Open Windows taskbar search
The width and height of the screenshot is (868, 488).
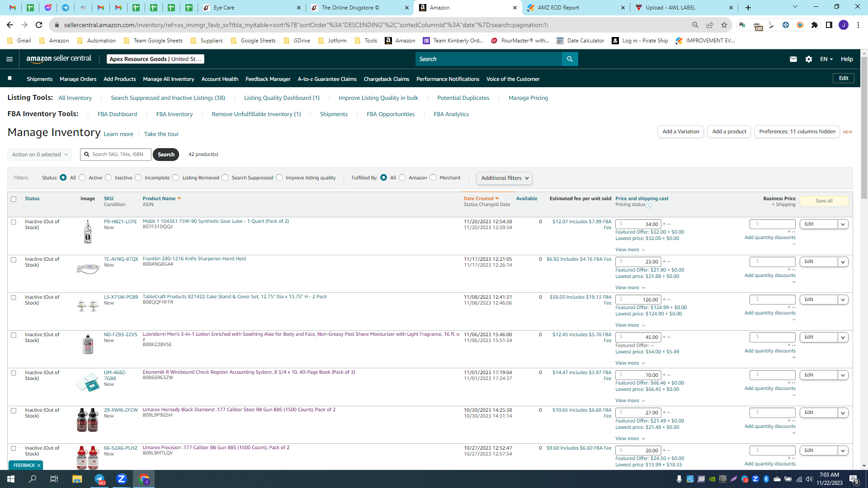(33, 479)
